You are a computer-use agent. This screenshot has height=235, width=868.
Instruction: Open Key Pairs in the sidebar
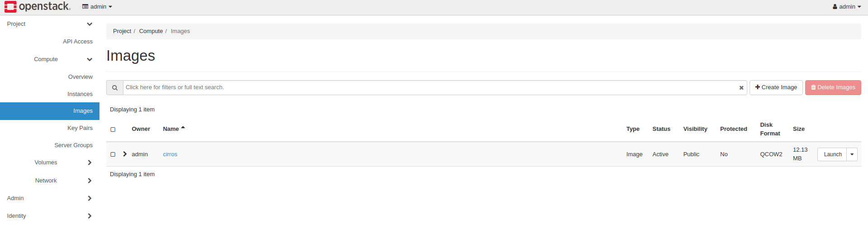tap(80, 128)
